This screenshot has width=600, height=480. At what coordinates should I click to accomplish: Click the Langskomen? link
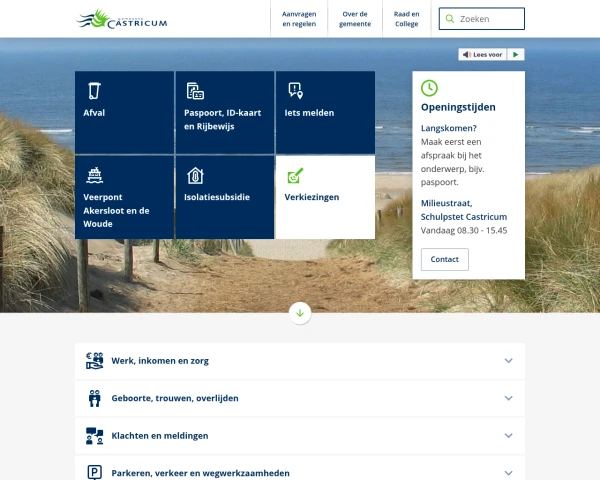(x=449, y=128)
